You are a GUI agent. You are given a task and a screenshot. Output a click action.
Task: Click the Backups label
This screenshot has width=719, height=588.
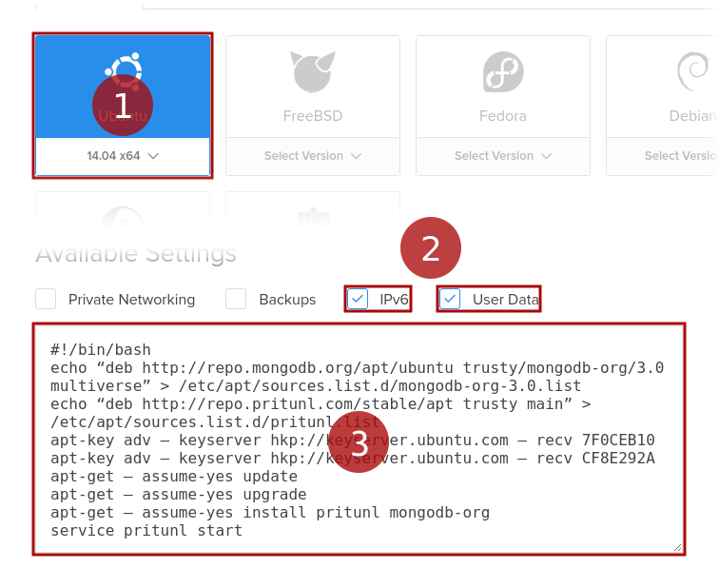point(287,300)
